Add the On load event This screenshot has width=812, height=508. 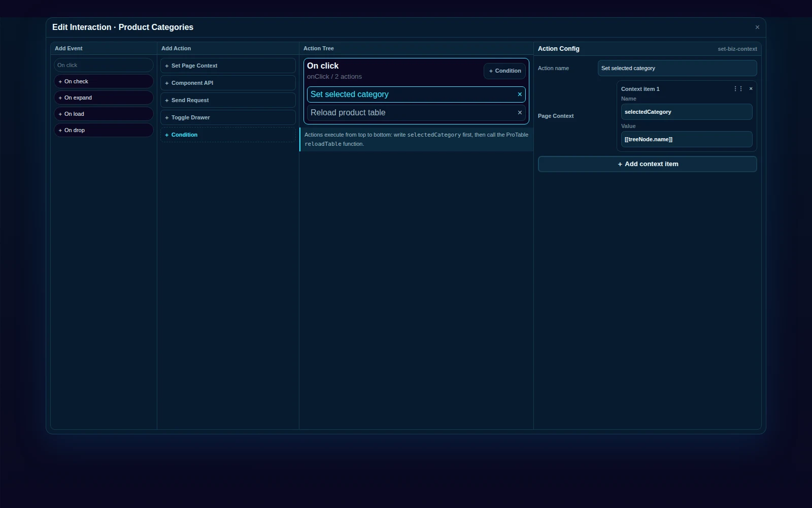coord(104,114)
